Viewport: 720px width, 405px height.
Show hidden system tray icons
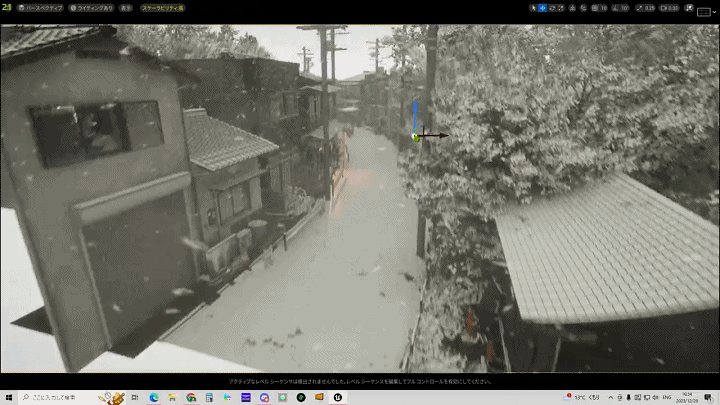(x=611, y=398)
